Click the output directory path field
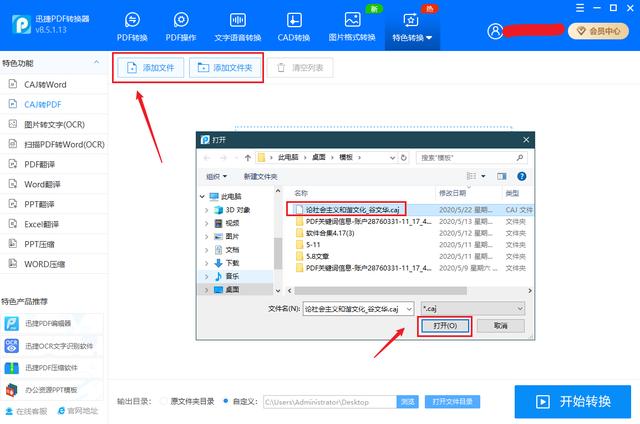640x424 pixels. point(330,402)
